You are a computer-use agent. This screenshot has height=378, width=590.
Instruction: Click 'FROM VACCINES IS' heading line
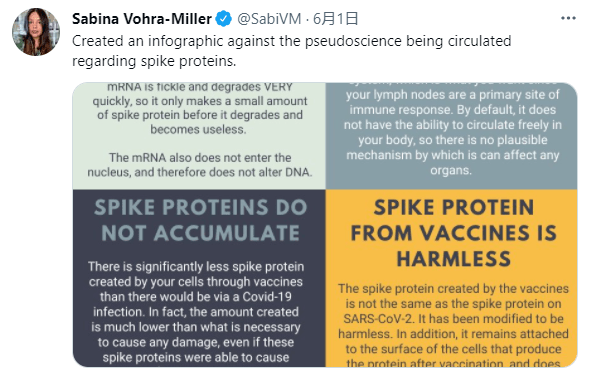(453, 233)
